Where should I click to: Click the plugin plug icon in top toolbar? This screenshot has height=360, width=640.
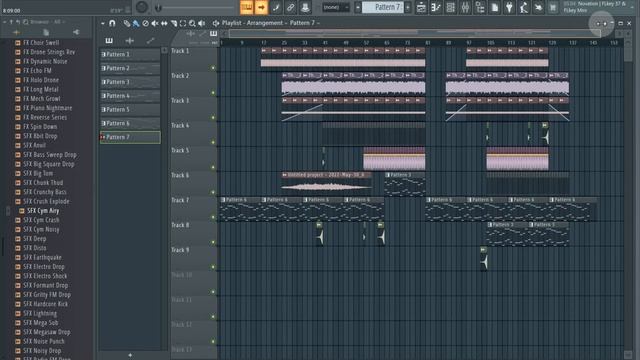click(509, 7)
